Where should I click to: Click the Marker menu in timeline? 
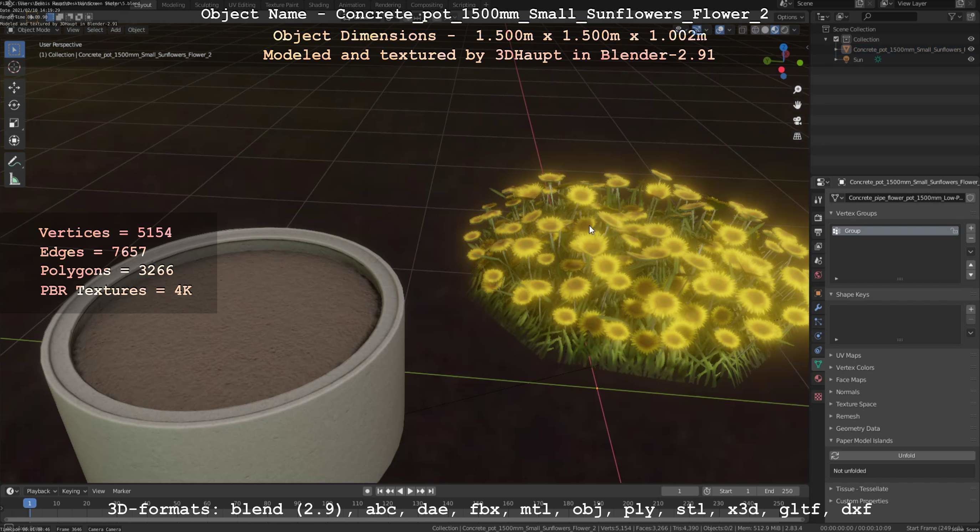click(x=122, y=491)
